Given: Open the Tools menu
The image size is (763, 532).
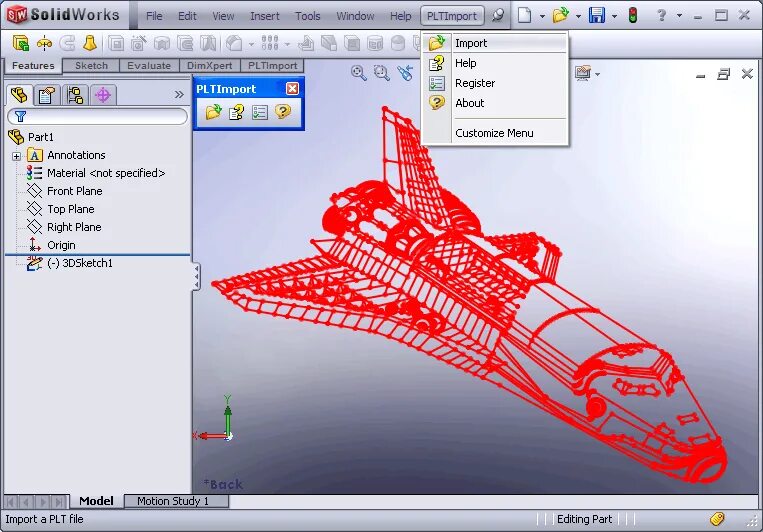Looking at the screenshot, I should click(x=308, y=16).
